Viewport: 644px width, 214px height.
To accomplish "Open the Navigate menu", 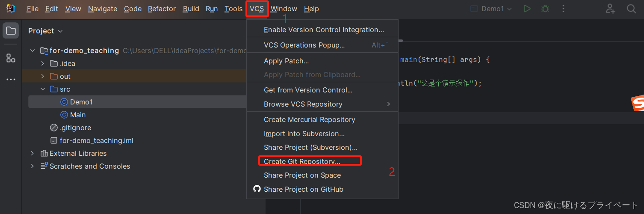I will [103, 9].
